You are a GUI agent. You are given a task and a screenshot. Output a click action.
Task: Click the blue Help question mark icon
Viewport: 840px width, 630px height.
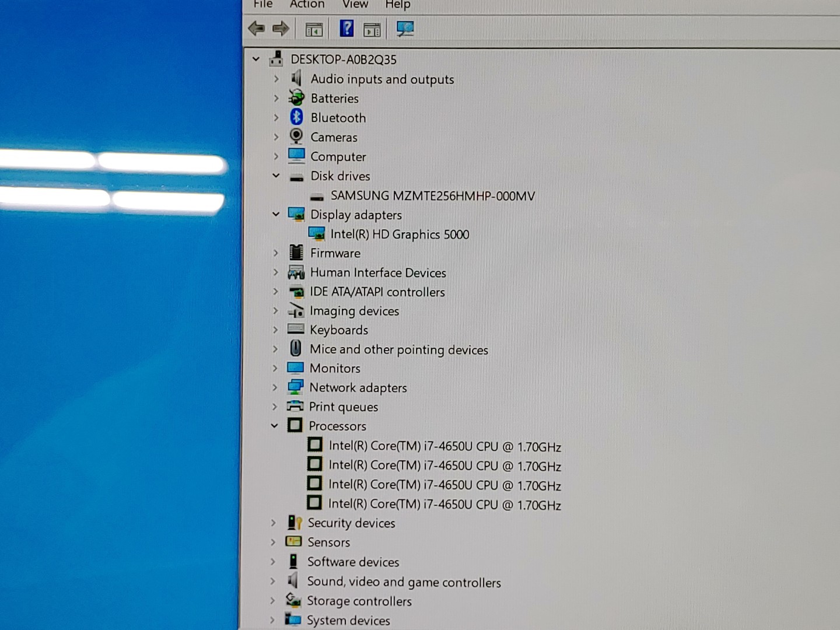click(346, 28)
